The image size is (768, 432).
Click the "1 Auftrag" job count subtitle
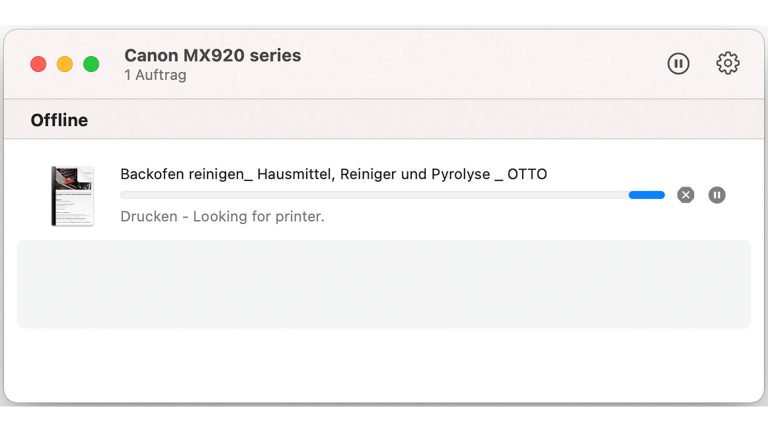155,75
